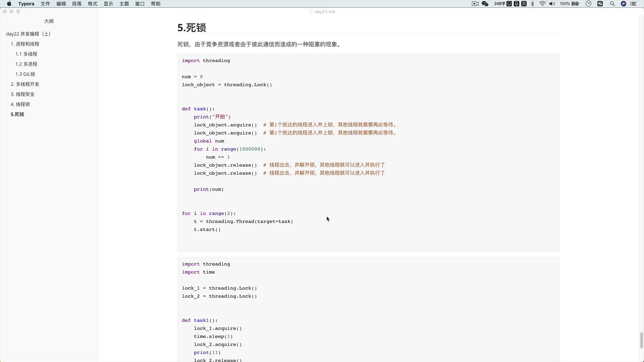Click the Sogou S input method icon
This screenshot has height=362, width=644.
point(600,4)
